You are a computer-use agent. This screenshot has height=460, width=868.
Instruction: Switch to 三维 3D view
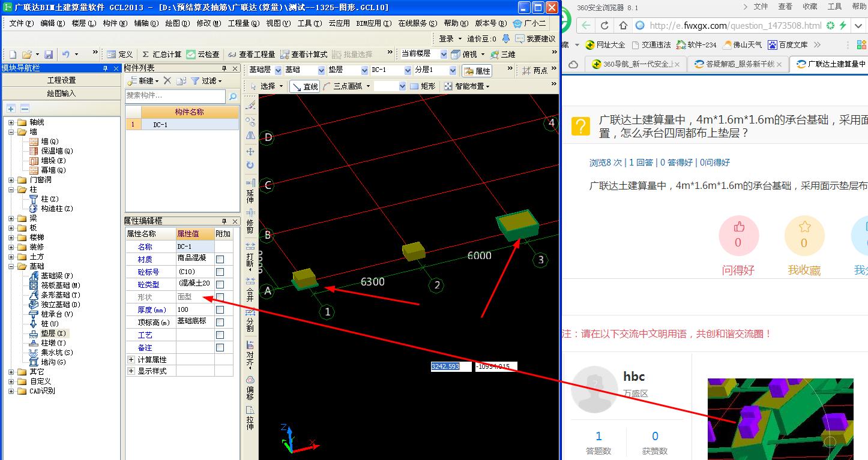point(503,54)
